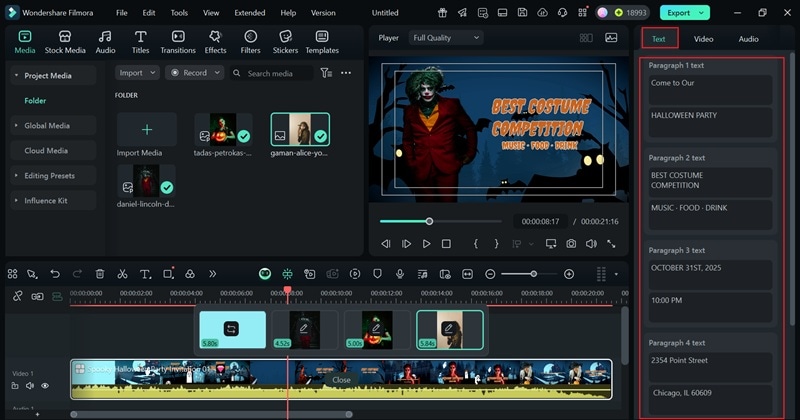800x420 pixels.
Task: Show more timeline tools chevrons
Action: tap(212, 274)
